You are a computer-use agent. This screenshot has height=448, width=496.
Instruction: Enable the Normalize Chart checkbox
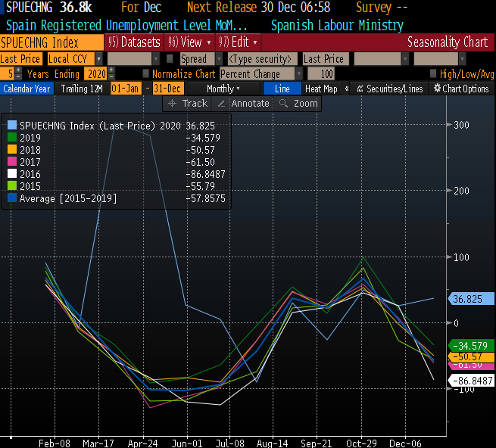(x=146, y=74)
